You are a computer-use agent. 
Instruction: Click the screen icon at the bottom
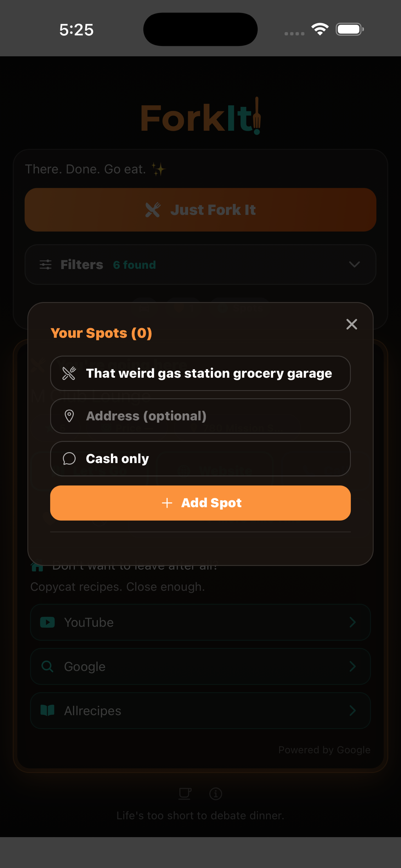185,794
